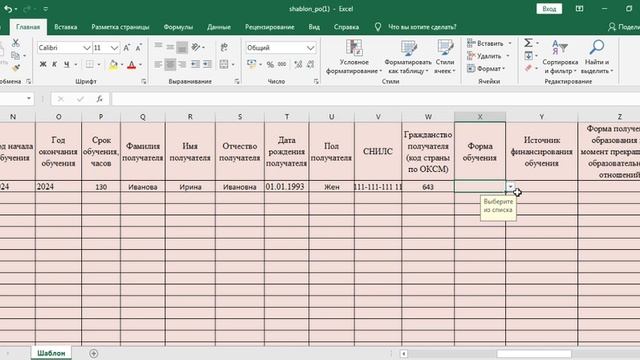The height and width of the screenshot is (360, 640).
Task: Increase decimal places
Action: pyautogui.click(x=298, y=64)
